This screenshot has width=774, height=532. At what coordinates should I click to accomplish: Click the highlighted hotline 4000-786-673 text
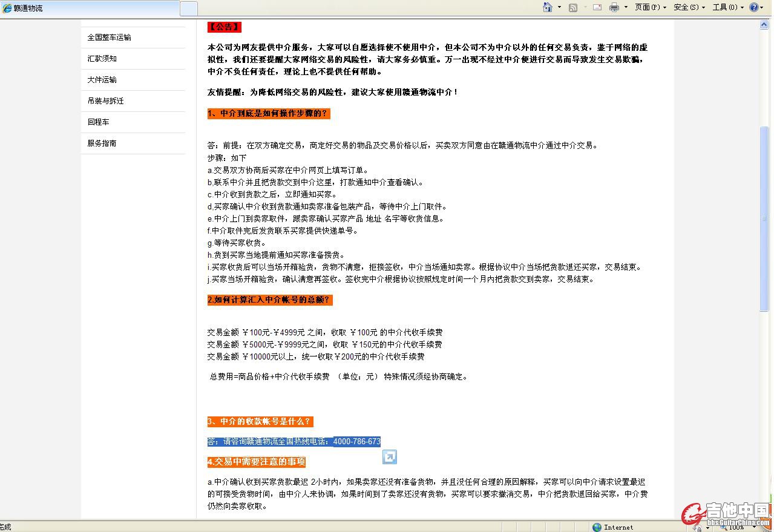tap(356, 442)
